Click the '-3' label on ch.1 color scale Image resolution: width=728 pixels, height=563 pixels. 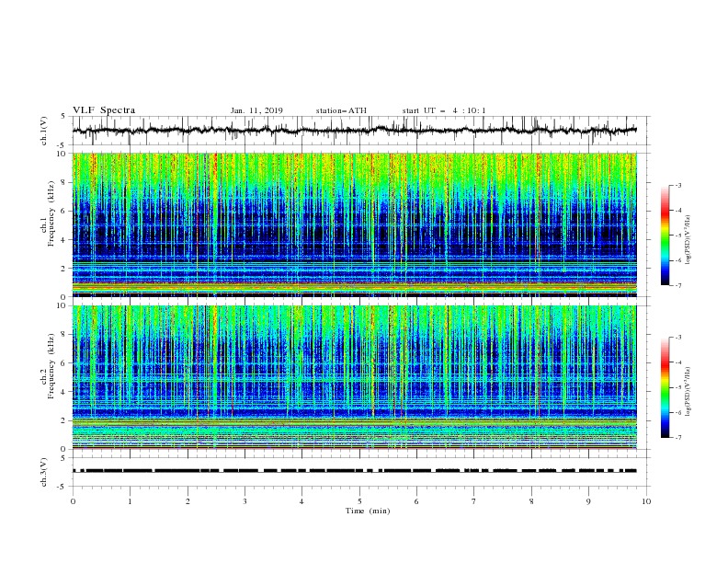678,185
